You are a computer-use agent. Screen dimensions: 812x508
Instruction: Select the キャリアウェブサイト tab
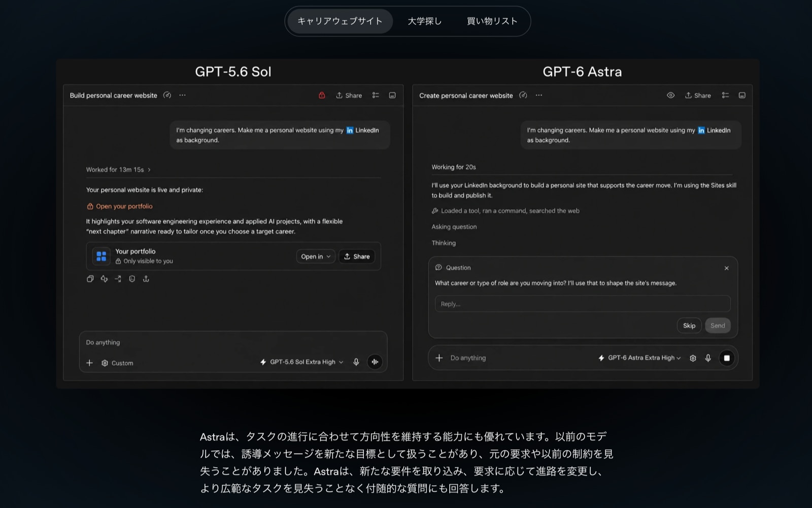coord(340,21)
